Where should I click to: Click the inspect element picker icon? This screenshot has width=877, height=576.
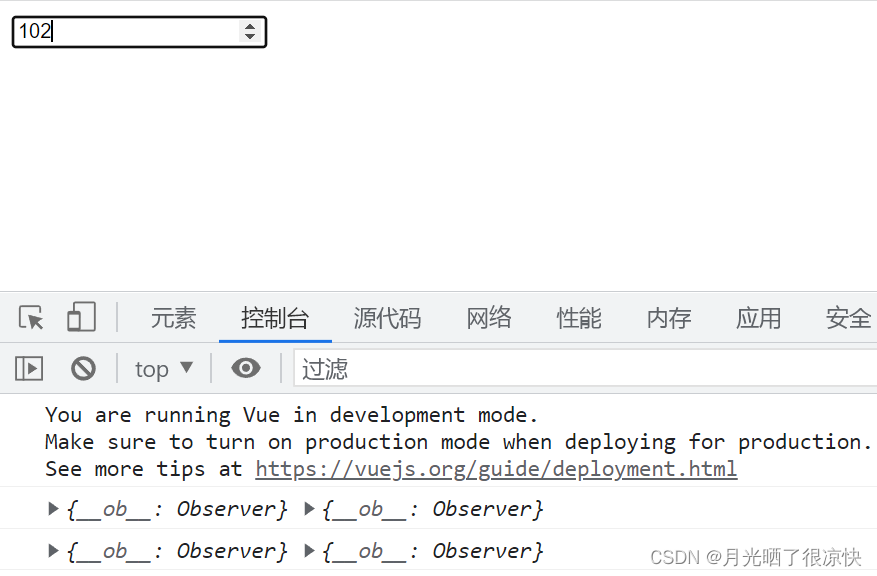pyautogui.click(x=31, y=318)
